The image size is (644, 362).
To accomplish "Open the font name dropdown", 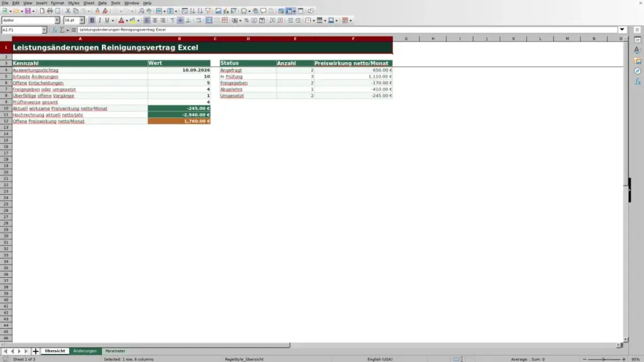I will pos(57,21).
